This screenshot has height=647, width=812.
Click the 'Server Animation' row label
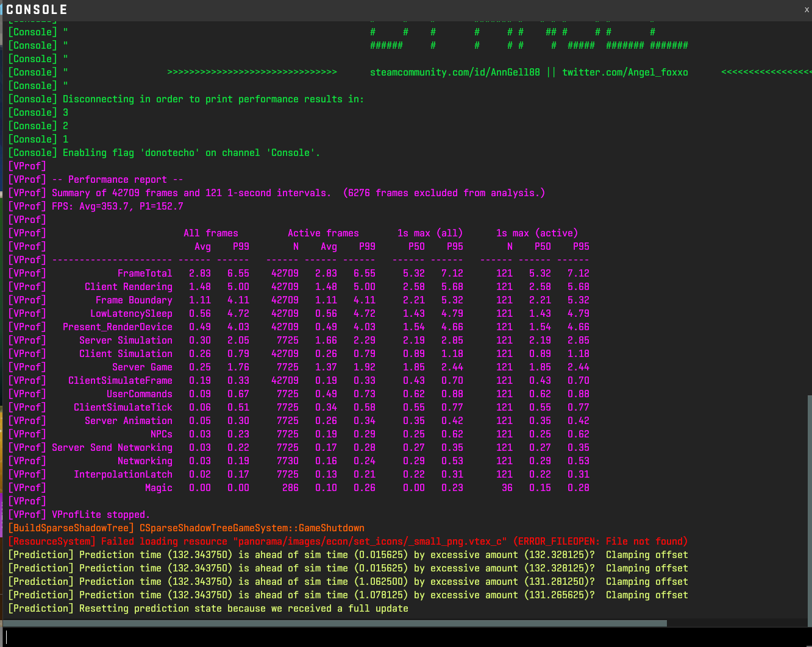(x=129, y=421)
